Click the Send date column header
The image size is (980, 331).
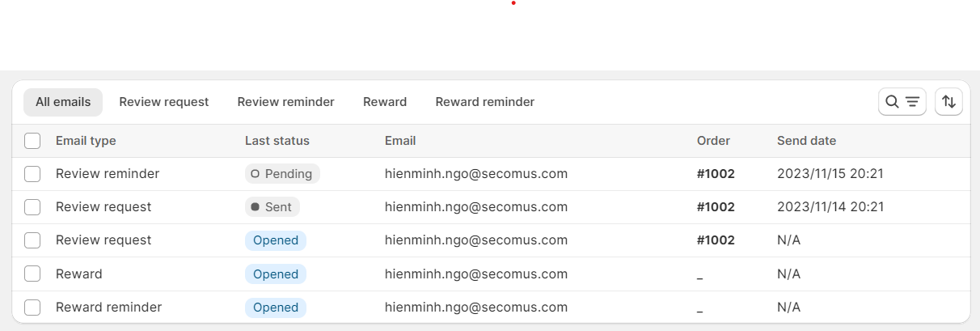tap(807, 141)
